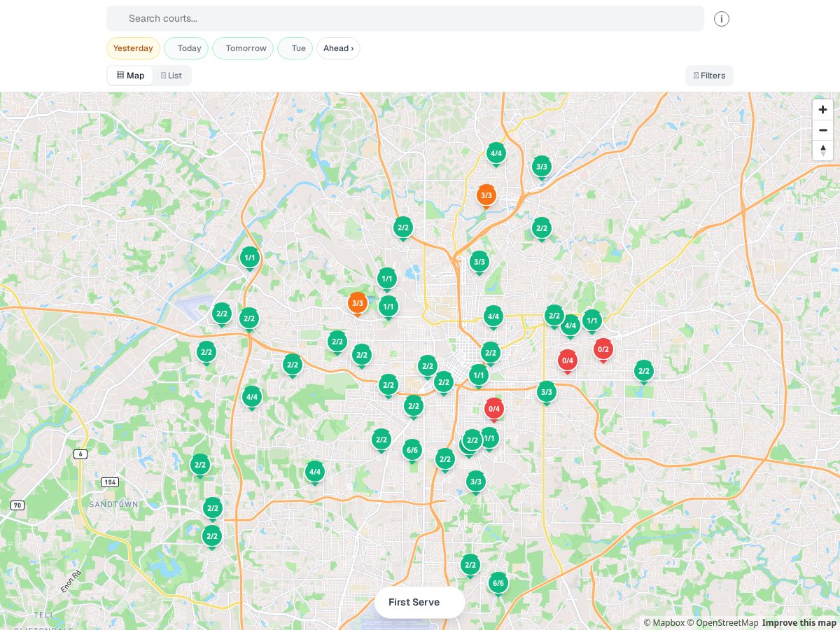Follow the Improve this map link

[799, 623]
